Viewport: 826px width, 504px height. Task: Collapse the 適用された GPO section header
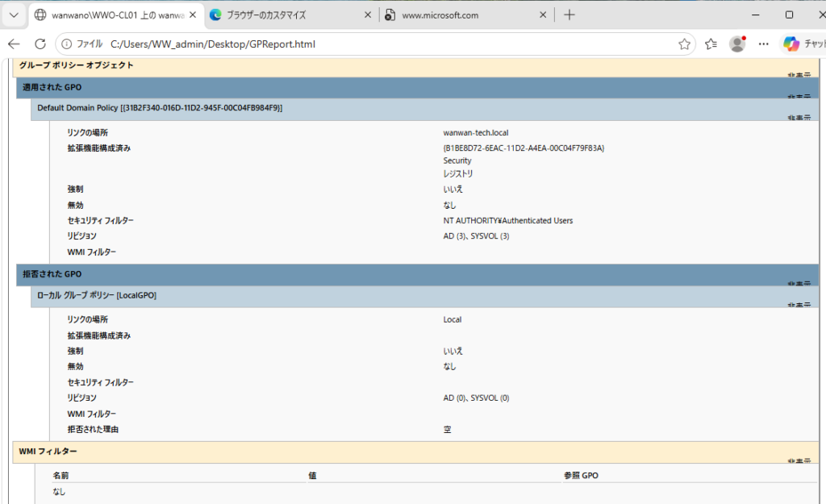417,87
